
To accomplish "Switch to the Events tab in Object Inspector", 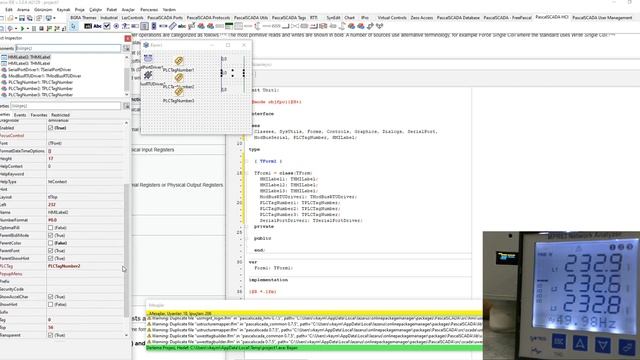I will tap(20, 115).
